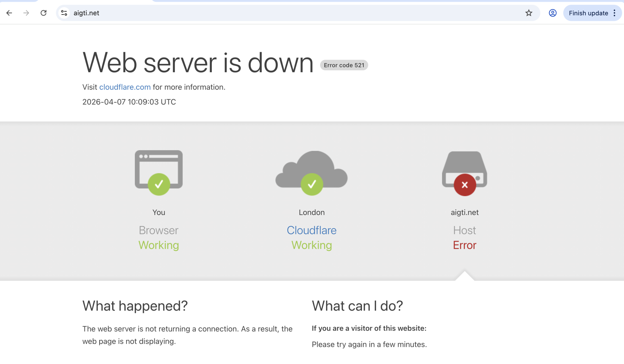This screenshot has width=624, height=364.
Task: Open the site information icon in the address bar
Action: pyautogui.click(x=64, y=13)
